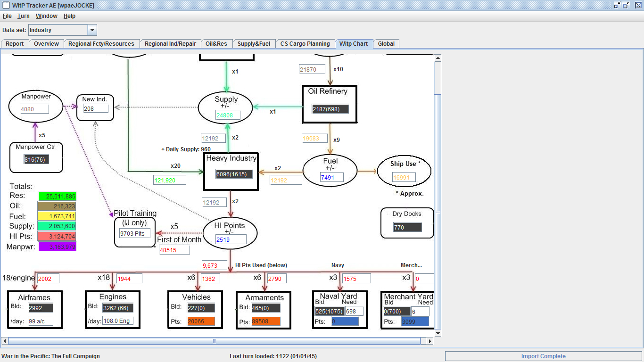
Task: Click the Airframes per-day 99 a/c field
Action: [x=41, y=321]
